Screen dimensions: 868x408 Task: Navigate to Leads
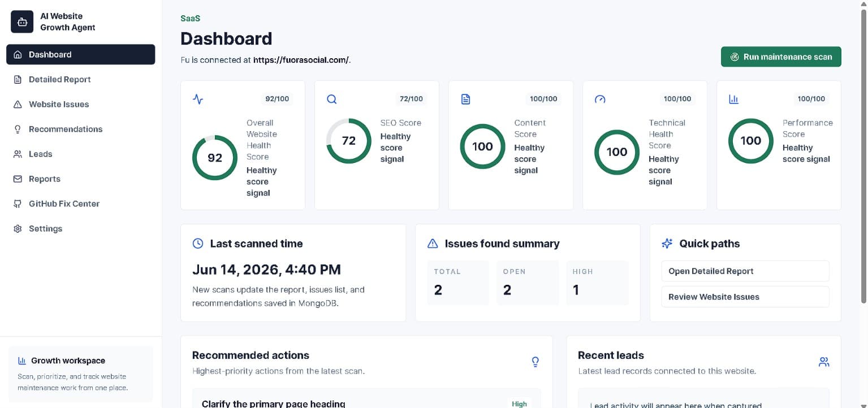81,154
